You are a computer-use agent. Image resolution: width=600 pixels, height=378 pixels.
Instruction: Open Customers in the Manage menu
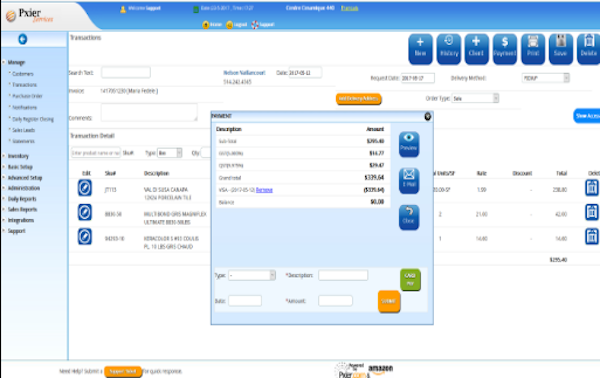click(x=23, y=73)
